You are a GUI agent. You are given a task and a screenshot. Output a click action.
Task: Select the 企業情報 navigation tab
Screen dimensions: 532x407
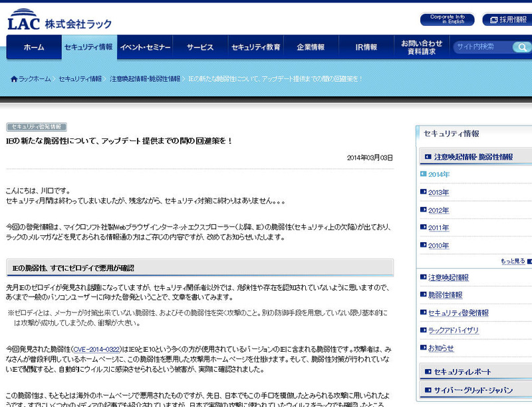(x=311, y=47)
